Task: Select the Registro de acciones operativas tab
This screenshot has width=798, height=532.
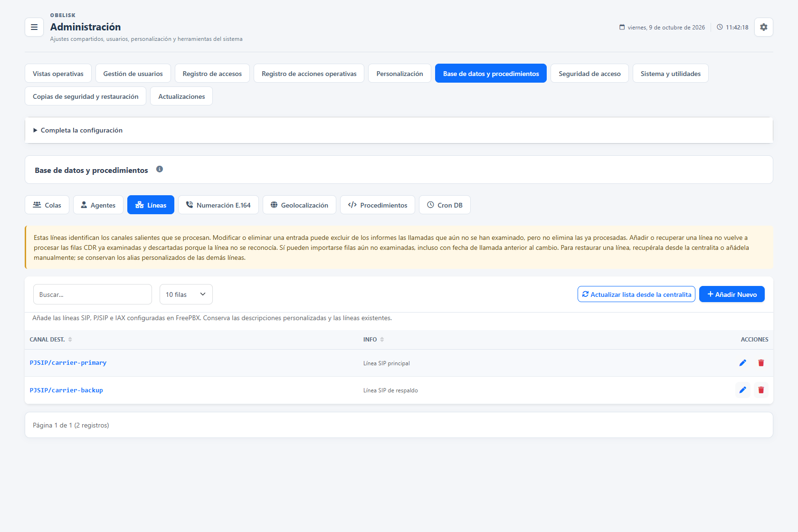Action: click(309, 74)
